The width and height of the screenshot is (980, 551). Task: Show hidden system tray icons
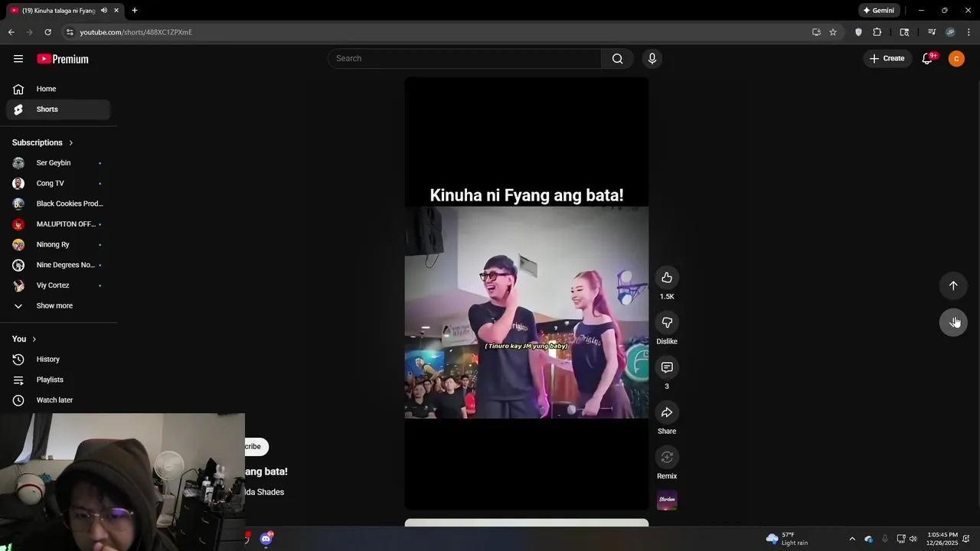click(x=852, y=539)
